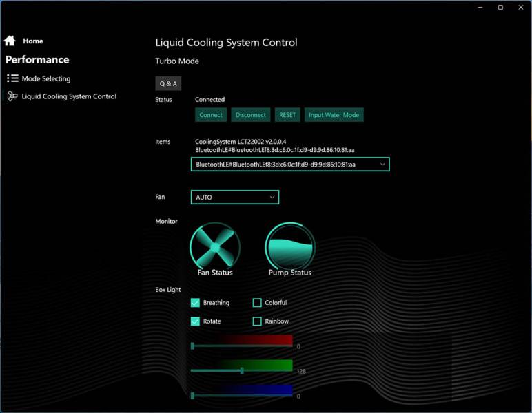Enable the Colorful checkbox

click(x=257, y=303)
